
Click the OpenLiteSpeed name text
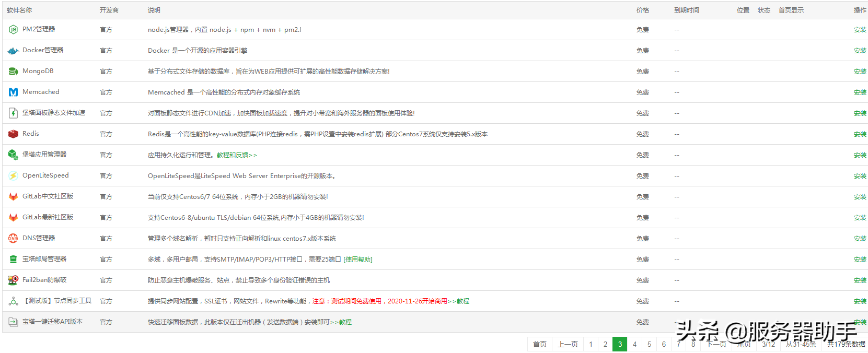click(x=45, y=175)
